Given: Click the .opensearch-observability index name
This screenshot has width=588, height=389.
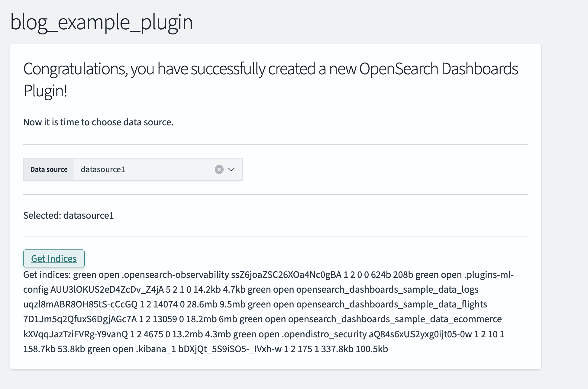Looking at the screenshot, I should (x=175, y=275).
